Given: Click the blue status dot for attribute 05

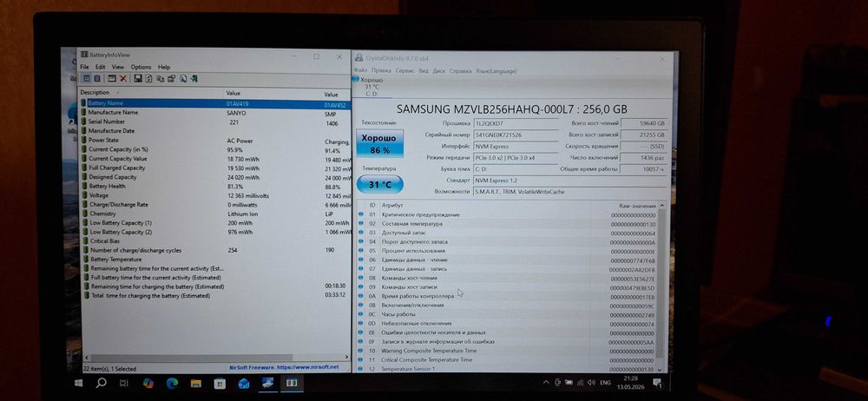Looking at the screenshot, I should click(361, 251).
